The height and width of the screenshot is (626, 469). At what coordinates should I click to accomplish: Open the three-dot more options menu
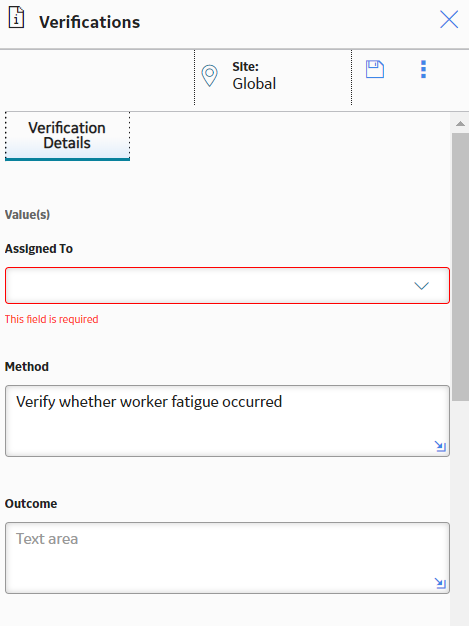(x=423, y=69)
